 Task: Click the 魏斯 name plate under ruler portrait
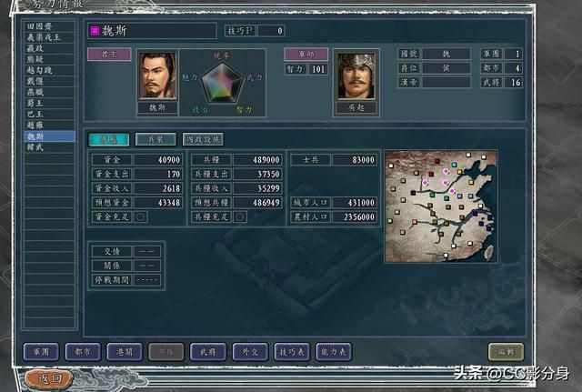(157, 108)
